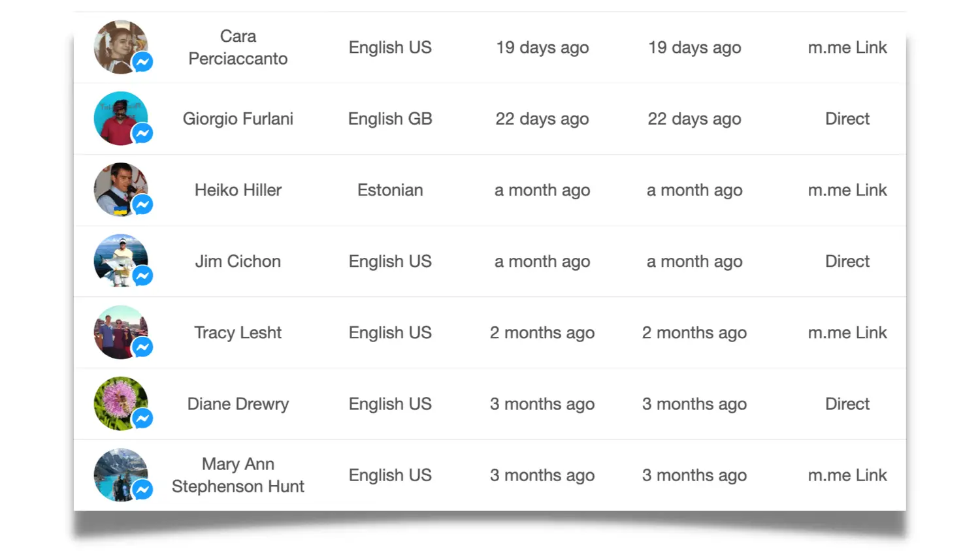Click Mary Ann Stephenson Hunt's Messenger badge

point(142,489)
